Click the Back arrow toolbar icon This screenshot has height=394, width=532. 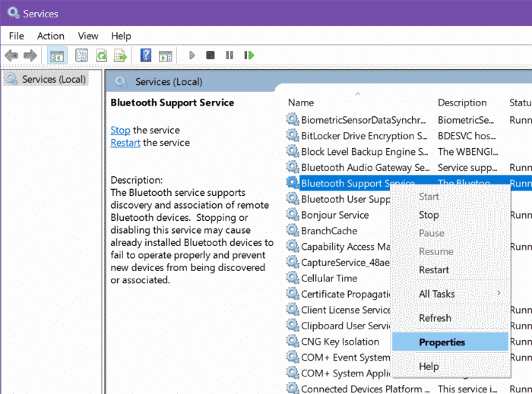pos(11,55)
